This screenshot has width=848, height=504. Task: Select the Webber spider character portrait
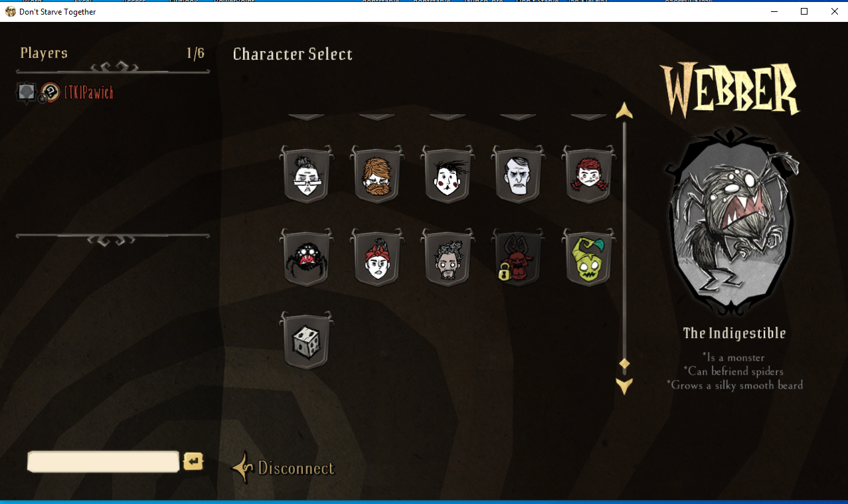[306, 258]
